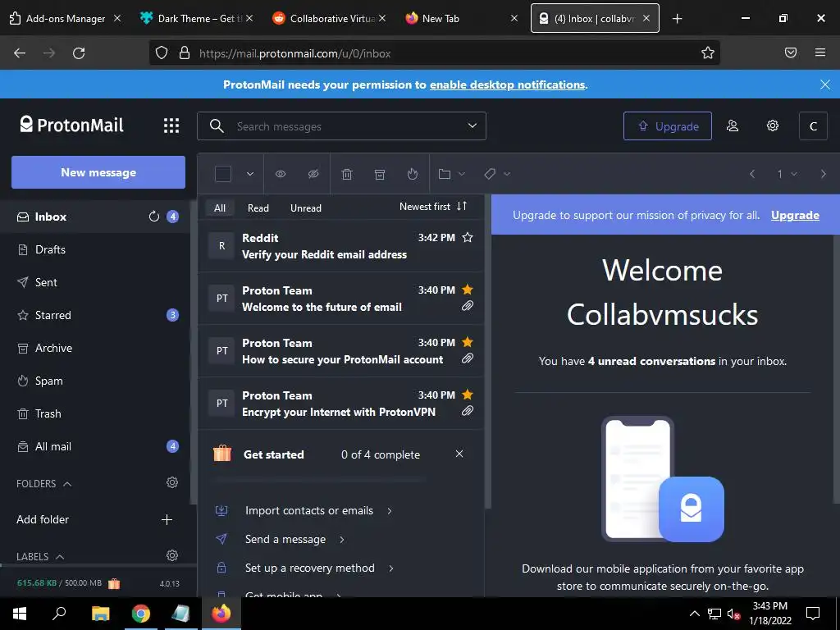The height and width of the screenshot is (630, 840).
Task: Open the contacts icon in header
Action: click(733, 126)
